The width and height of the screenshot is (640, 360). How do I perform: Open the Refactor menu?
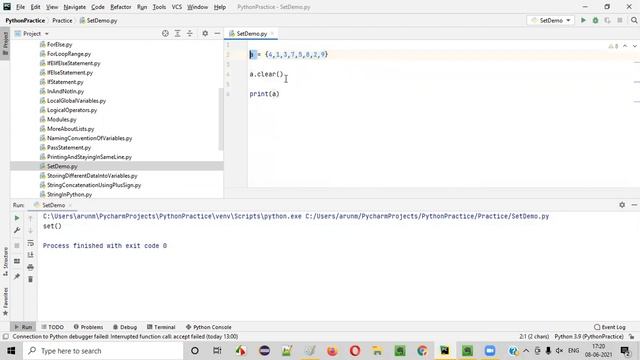[121, 7]
